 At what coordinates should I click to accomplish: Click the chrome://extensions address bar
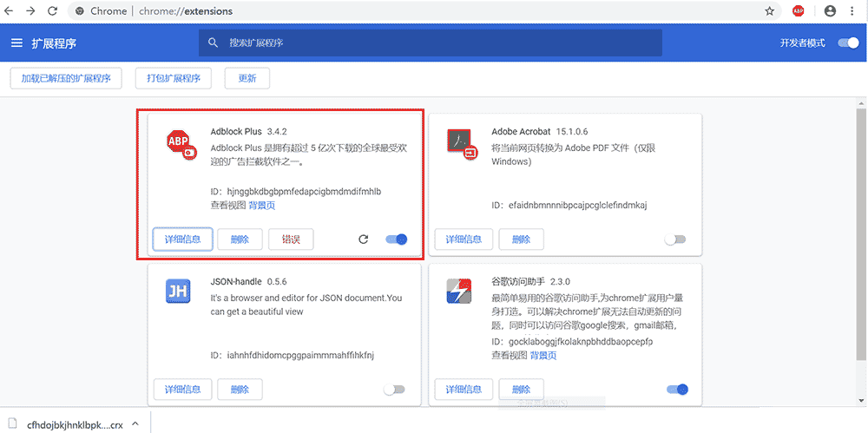pyautogui.click(x=424, y=11)
